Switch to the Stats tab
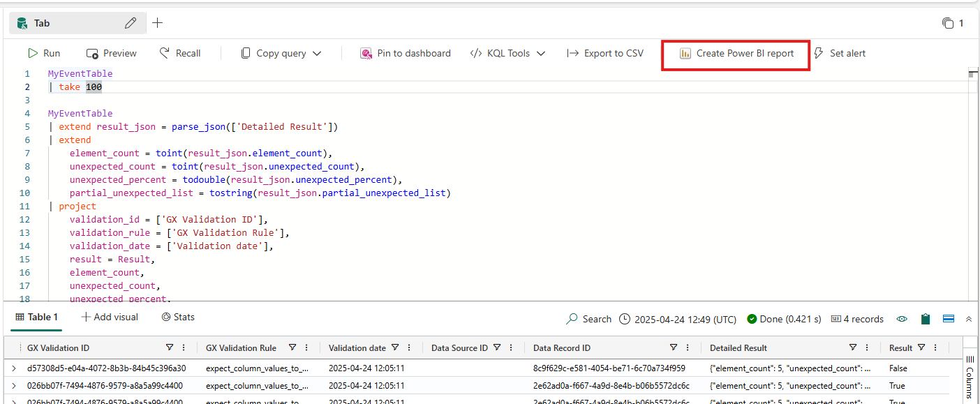This screenshot has height=404, width=980. [178, 317]
